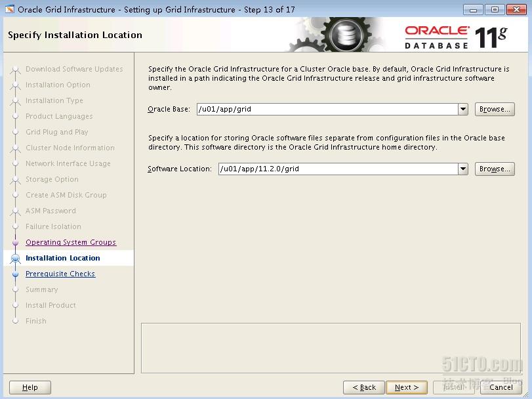Click the Download Software Updates step marker
This screenshot has height=399, width=532.
15,70
